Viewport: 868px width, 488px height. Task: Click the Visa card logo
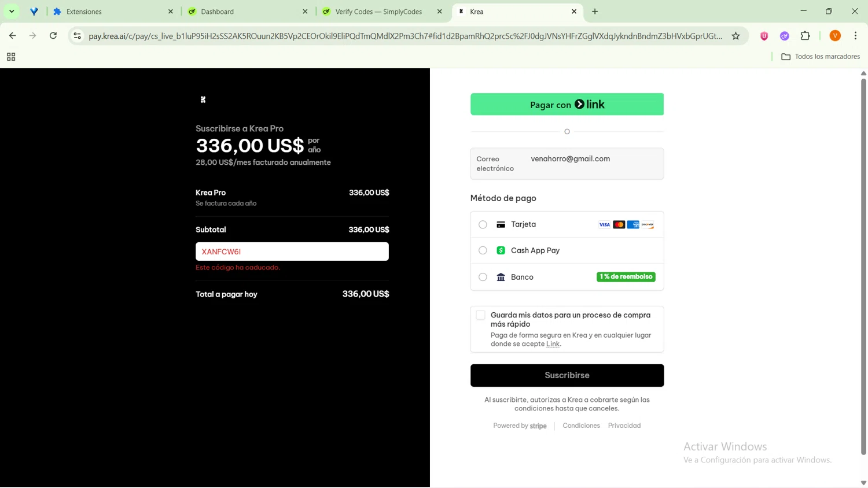[605, 224]
